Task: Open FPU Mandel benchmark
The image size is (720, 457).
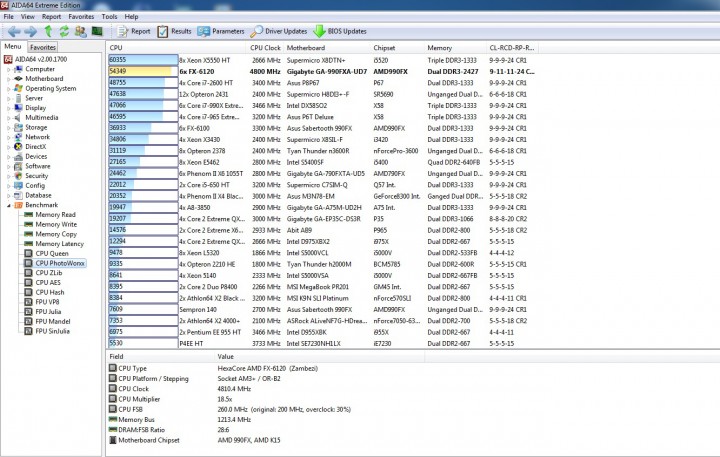Action: point(53,322)
